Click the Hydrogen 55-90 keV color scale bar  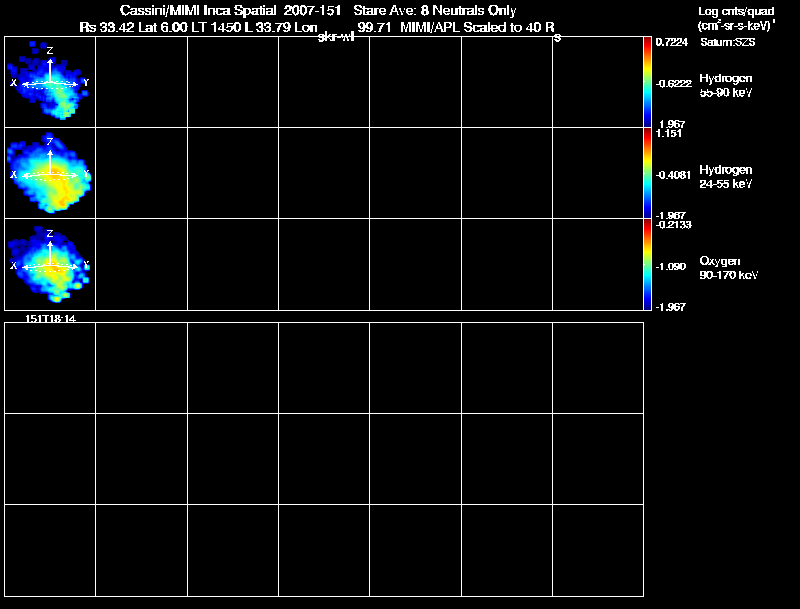pos(647,82)
